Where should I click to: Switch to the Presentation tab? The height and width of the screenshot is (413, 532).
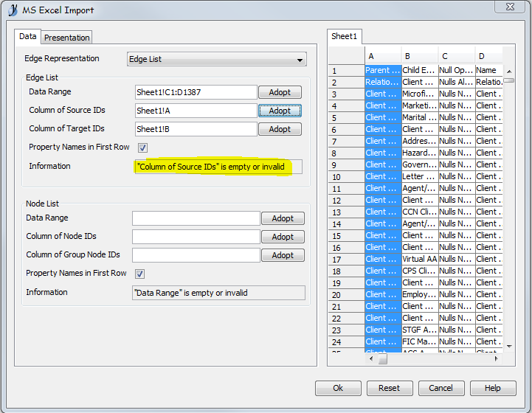67,38
